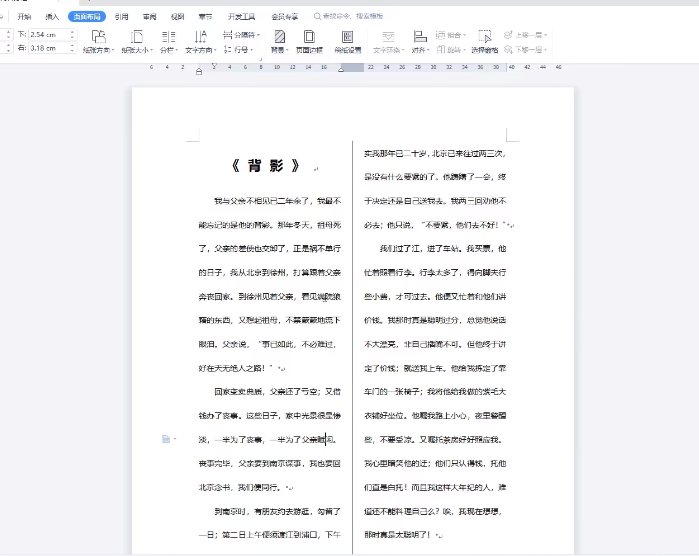Select the 分栏 (columns) icon
Screen dimensions: 699x556
click(169, 37)
